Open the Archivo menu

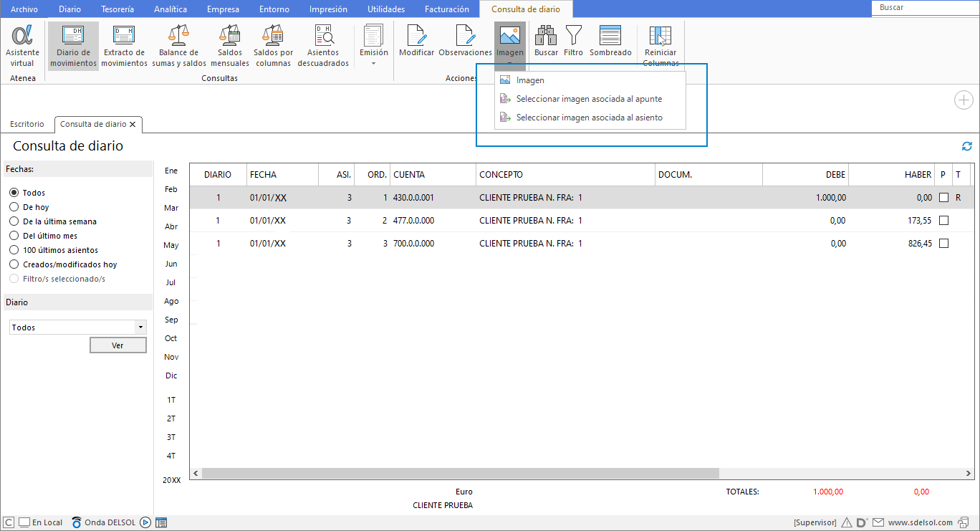(x=24, y=9)
